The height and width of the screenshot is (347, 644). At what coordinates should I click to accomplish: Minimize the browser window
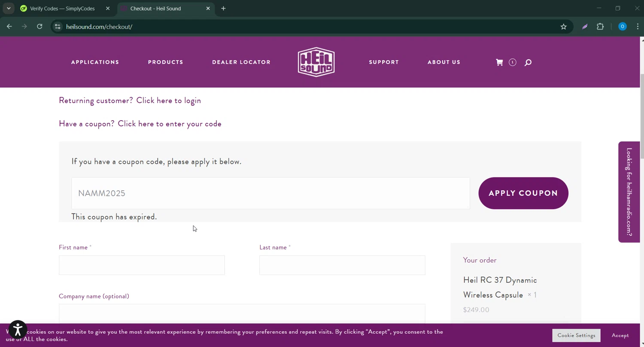pos(598,9)
